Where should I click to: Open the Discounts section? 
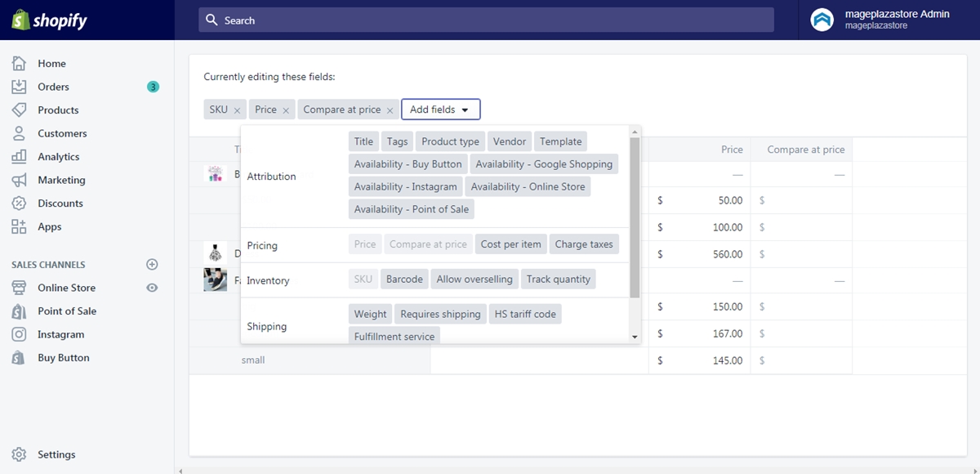pos(60,203)
